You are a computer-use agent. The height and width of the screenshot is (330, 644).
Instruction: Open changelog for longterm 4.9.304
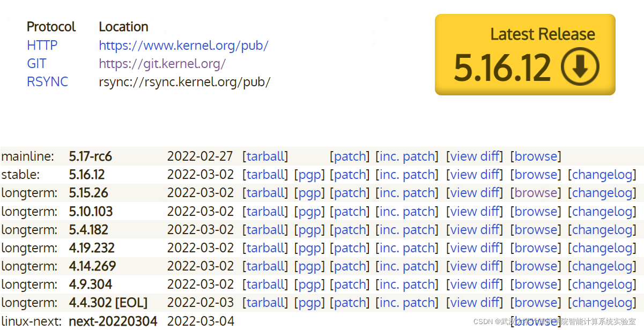602,284
